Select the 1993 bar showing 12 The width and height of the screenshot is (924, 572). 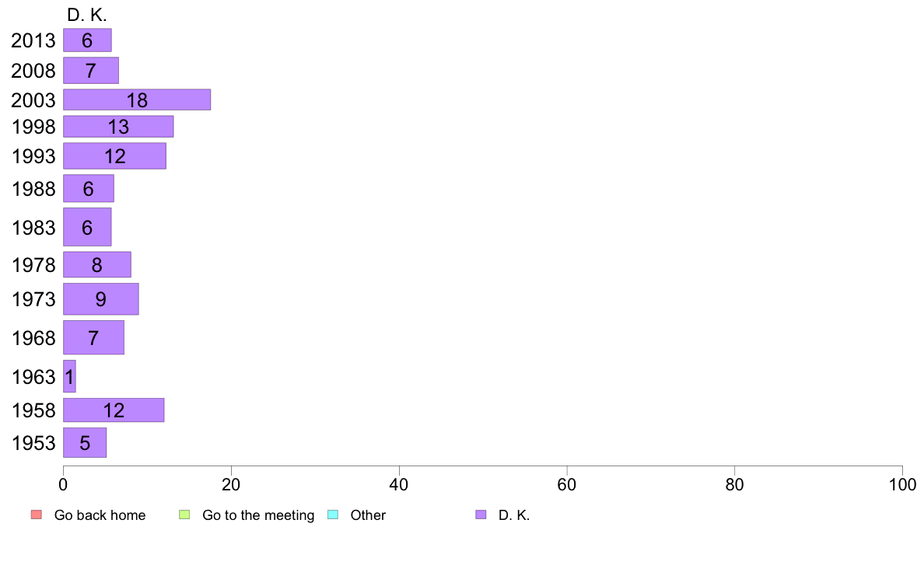pos(115,155)
